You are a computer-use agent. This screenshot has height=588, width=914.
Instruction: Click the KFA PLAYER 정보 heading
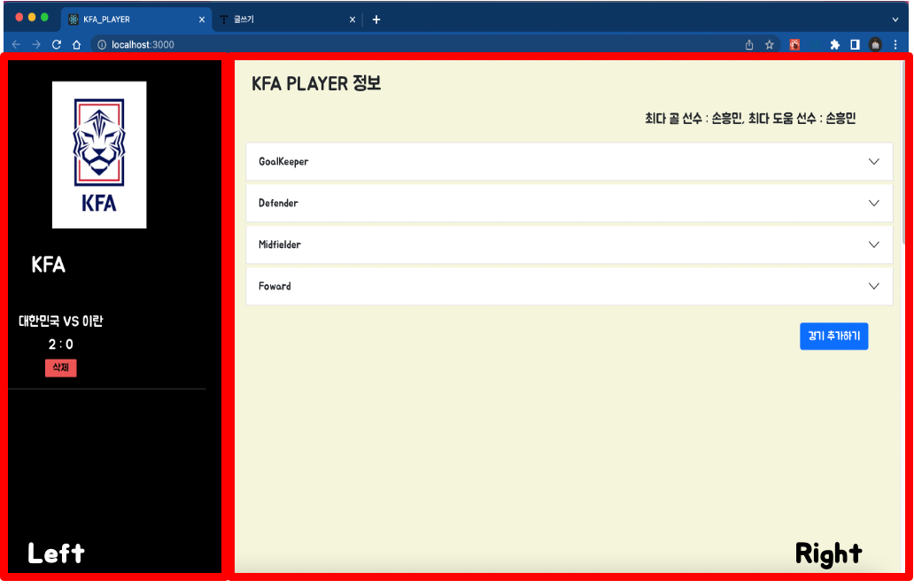click(316, 84)
